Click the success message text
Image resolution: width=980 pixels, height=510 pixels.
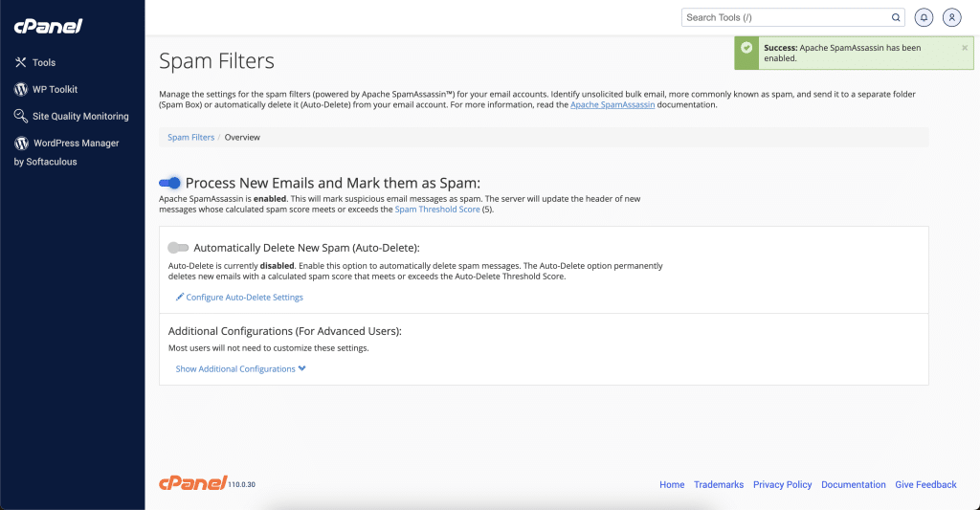tap(842, 54)
